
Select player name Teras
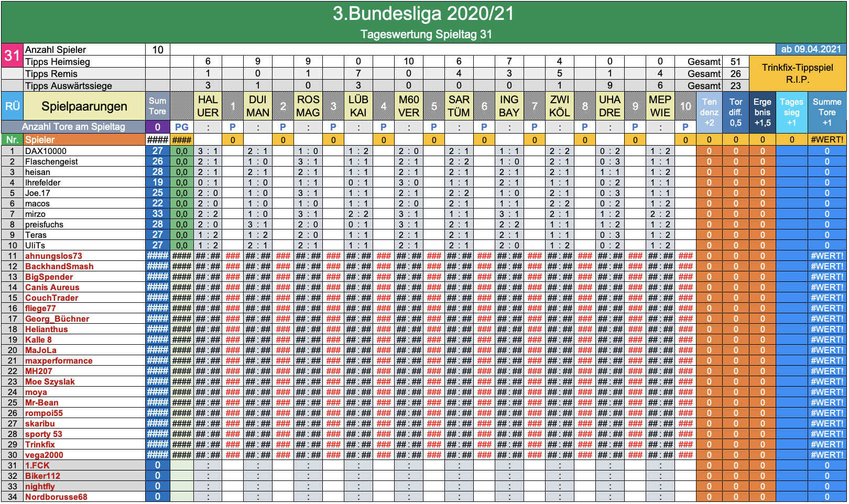tap(36, 235)
